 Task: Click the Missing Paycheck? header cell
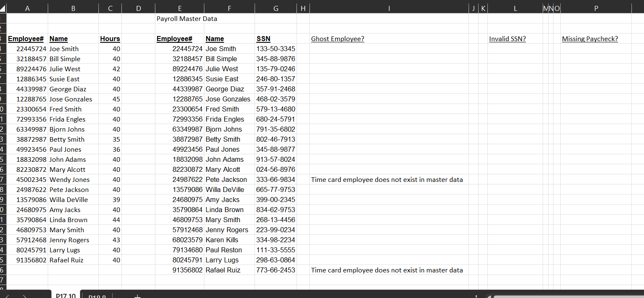coord(590,39)
